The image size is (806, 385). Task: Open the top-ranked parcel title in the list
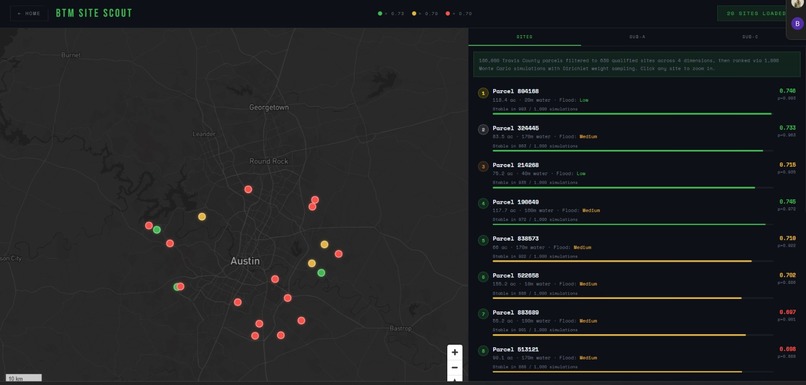click(x=516, y=91)
